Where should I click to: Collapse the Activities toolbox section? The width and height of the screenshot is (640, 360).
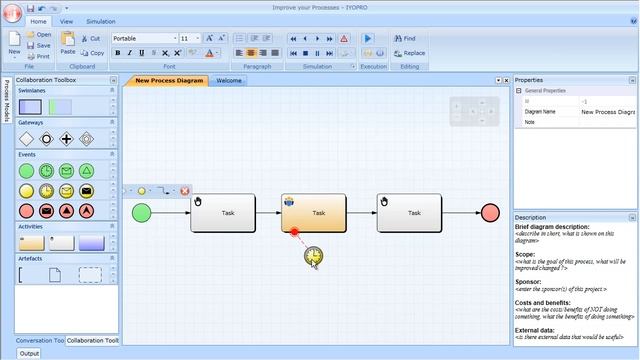[112, 226]
